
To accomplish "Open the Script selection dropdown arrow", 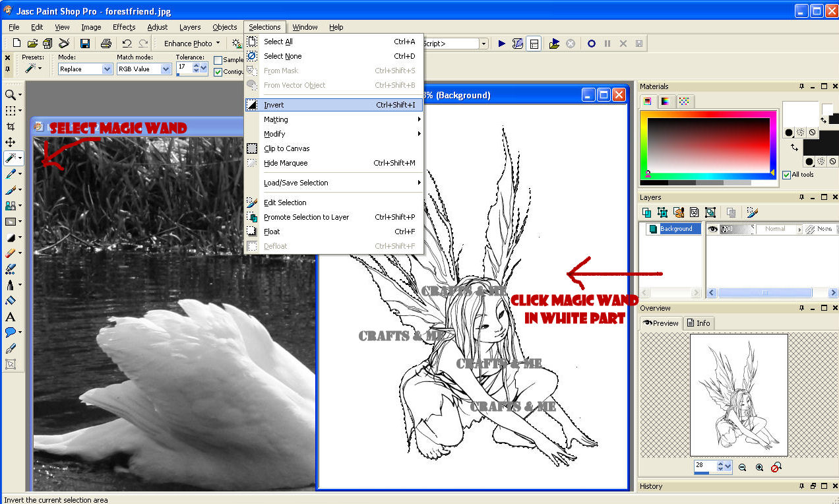I will (483, 44).
